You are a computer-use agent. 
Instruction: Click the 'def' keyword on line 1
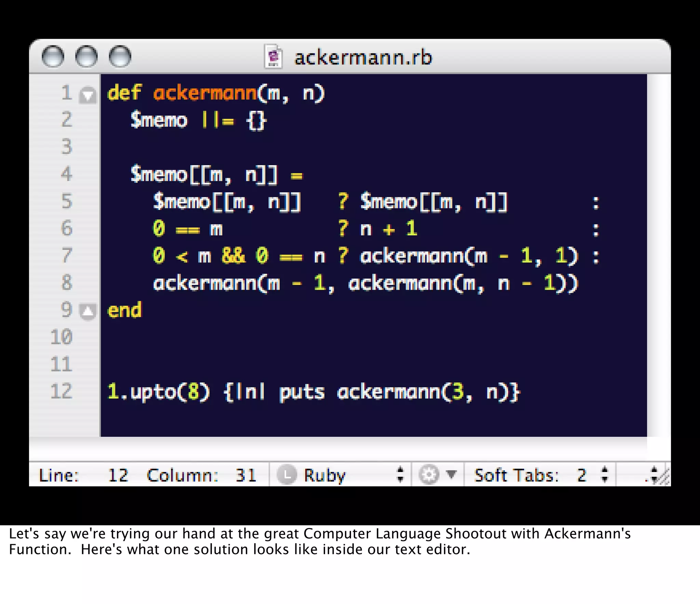[124, 93]
